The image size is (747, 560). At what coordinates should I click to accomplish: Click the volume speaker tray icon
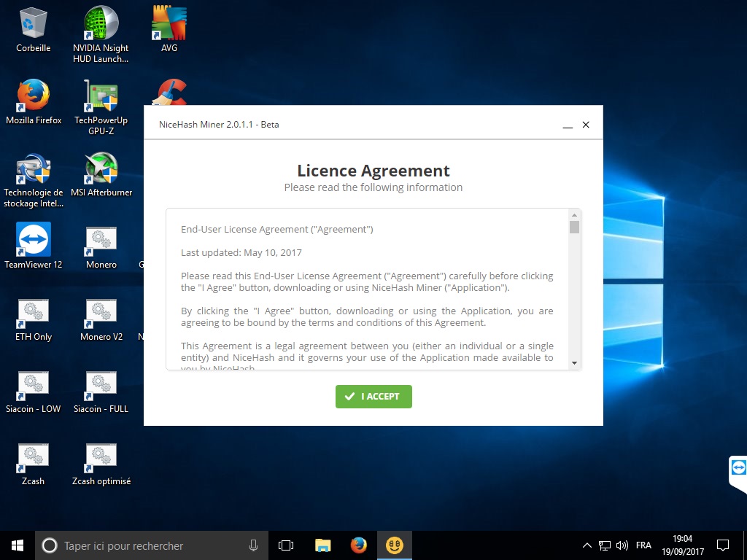[x=622, y=545]
